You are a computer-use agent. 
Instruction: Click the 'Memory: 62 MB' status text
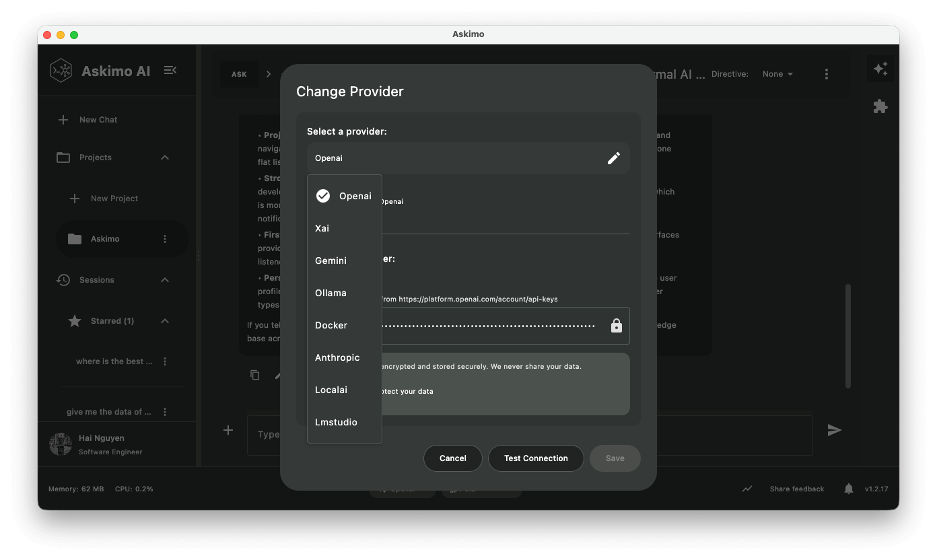(76, 489)
